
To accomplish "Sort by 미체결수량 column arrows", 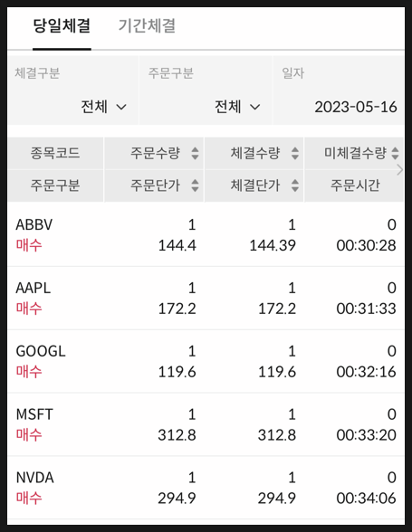I will (x=395, y=153).
